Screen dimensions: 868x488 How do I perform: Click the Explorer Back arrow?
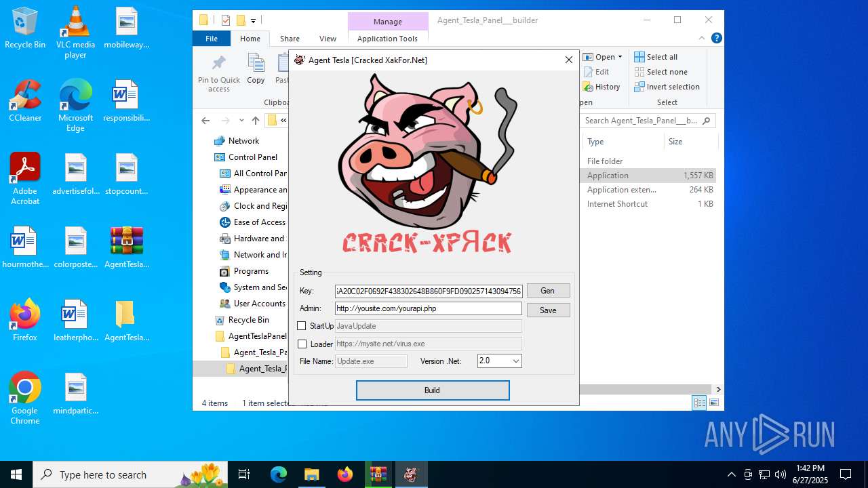tap(205, 121)
